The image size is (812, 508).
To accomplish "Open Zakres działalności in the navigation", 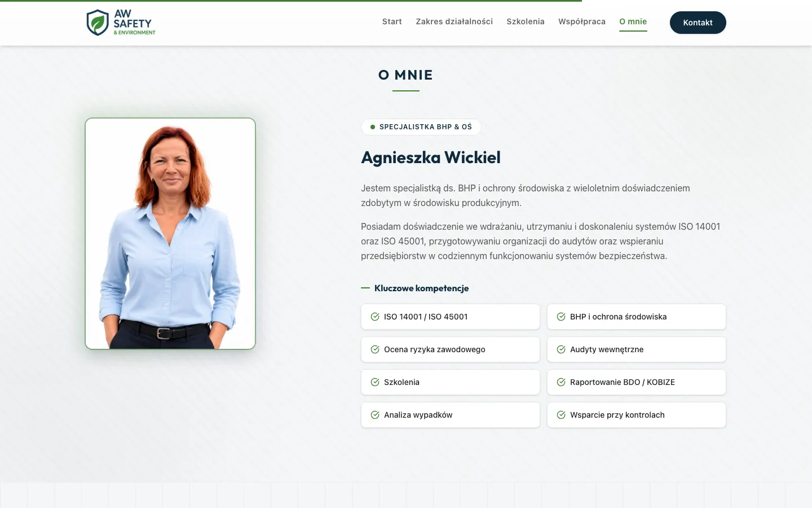I will tap(454, 21).
